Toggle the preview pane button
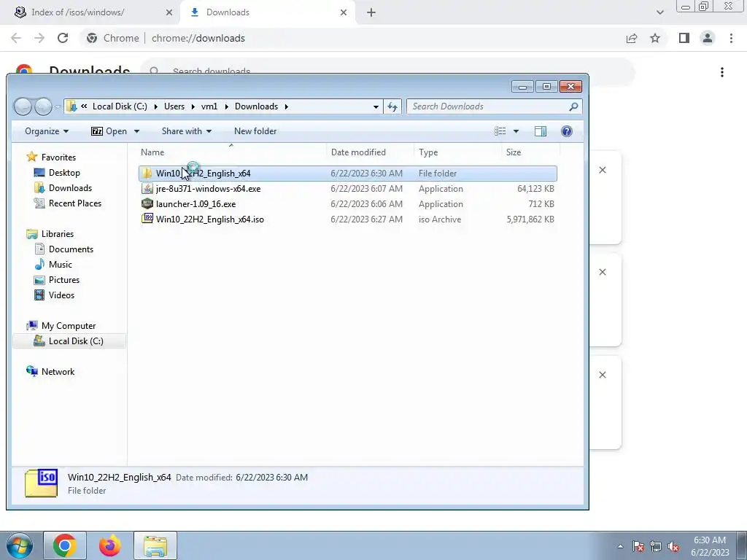This screenshot has width=747, height=560. coord(541,131)
